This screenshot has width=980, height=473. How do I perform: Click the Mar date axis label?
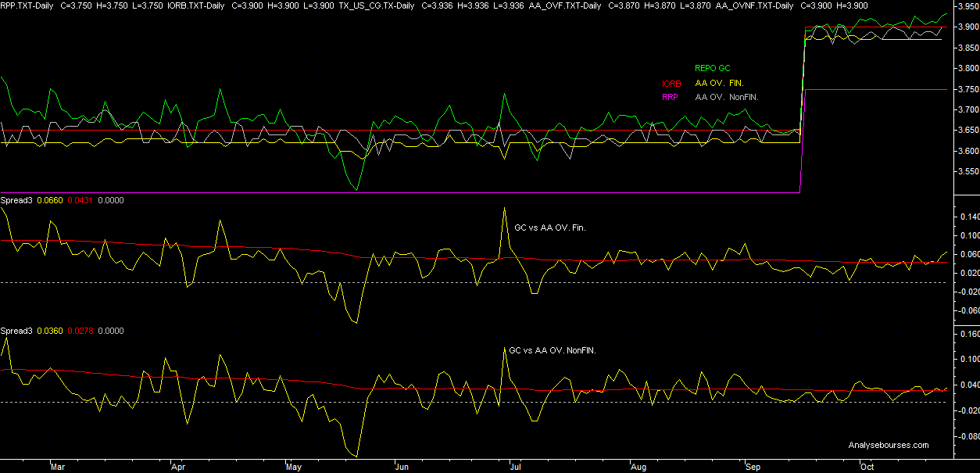pos(57,466)
